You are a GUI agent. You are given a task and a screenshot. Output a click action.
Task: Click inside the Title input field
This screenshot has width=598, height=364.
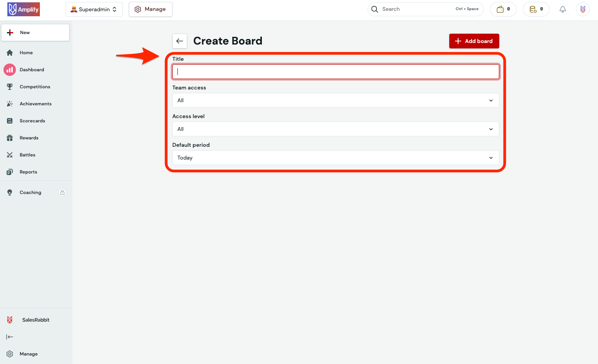(x=335, y=72)
